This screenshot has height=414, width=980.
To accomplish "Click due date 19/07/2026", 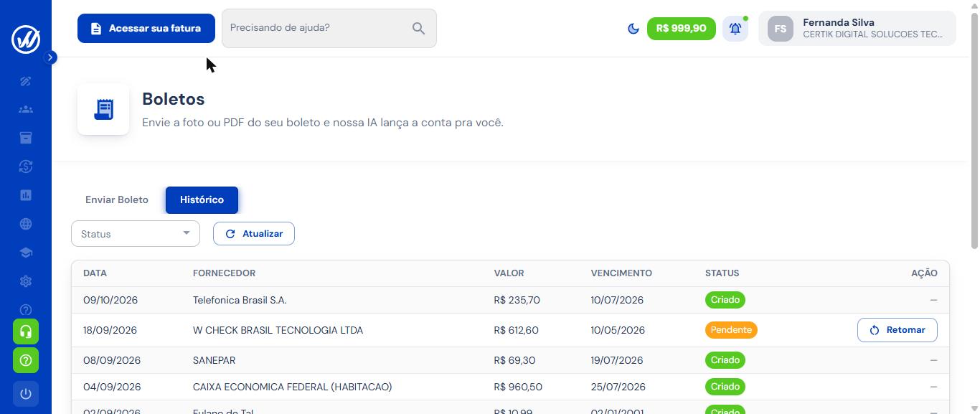I will 617,360.
